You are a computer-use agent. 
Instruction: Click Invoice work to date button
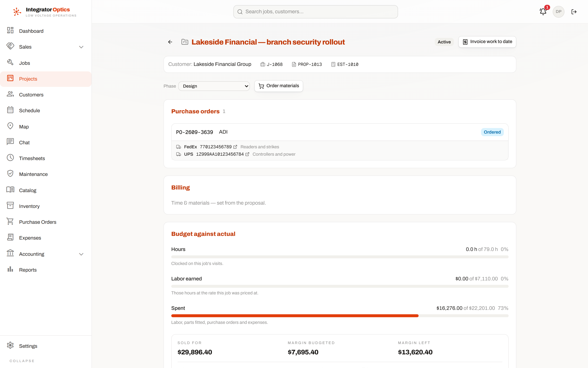pyautogui.click(x=487, y=42)
